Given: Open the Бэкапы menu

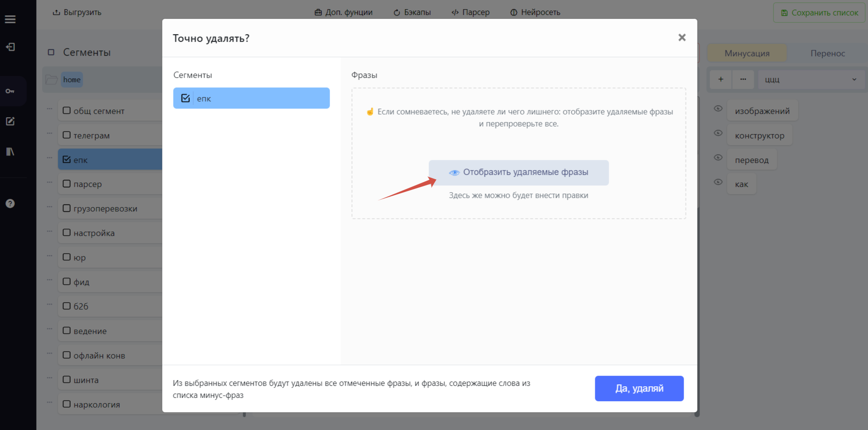Looking at the screenshot, I should click(412, 12).
